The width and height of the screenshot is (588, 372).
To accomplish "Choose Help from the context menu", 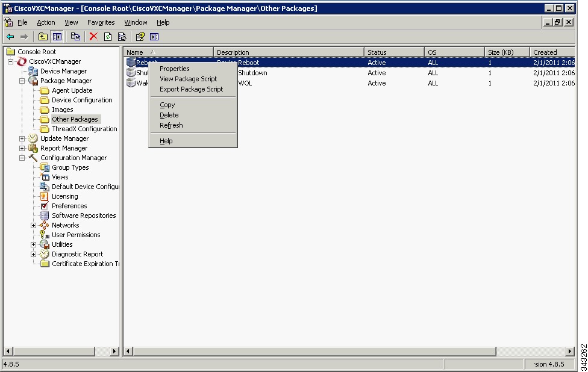I will coord(193,141).
